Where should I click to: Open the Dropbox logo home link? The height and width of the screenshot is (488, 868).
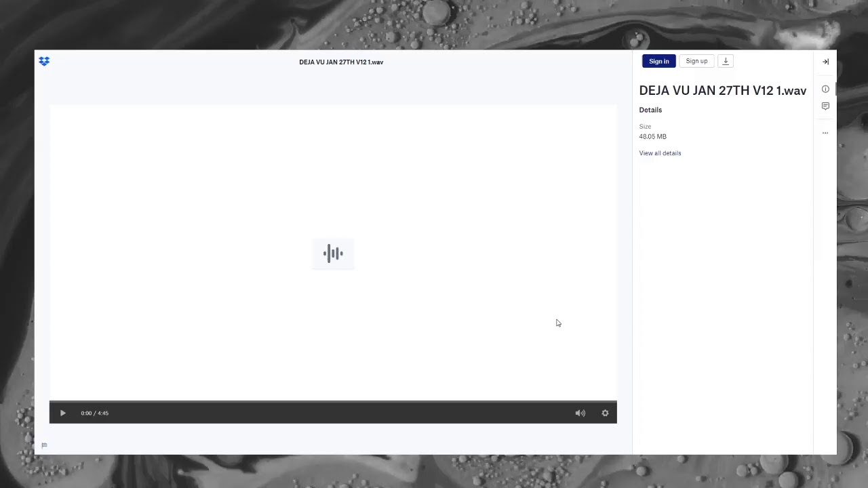[44, 62]
